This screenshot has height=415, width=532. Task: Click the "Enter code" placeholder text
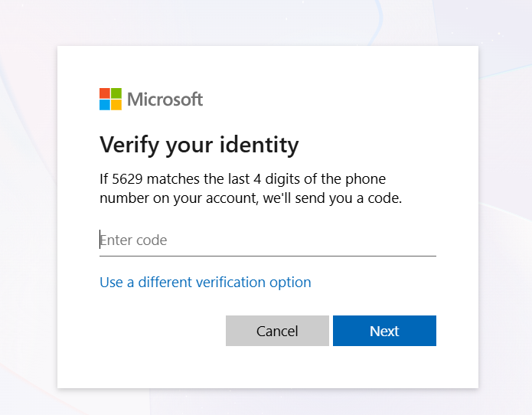(134, 240)
